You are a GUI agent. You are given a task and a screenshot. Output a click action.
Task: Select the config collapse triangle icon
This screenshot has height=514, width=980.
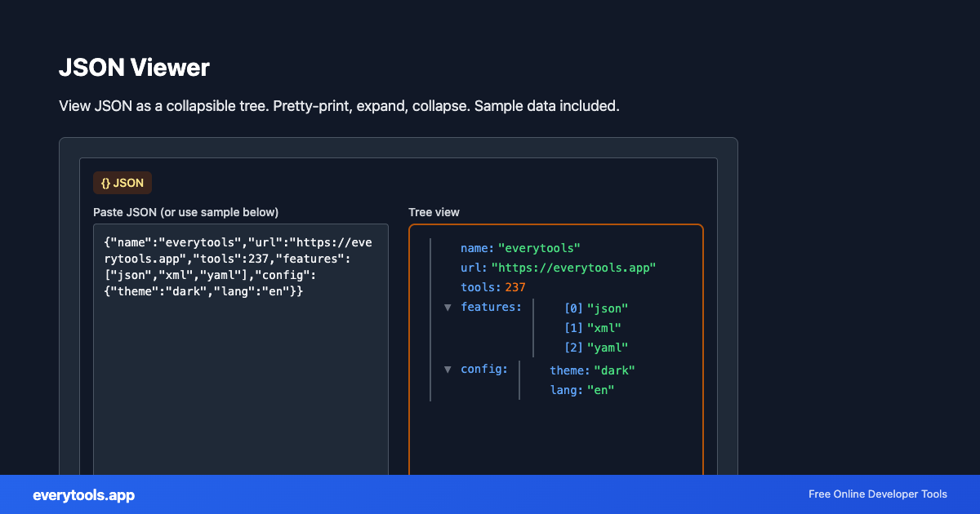point(448,369)
